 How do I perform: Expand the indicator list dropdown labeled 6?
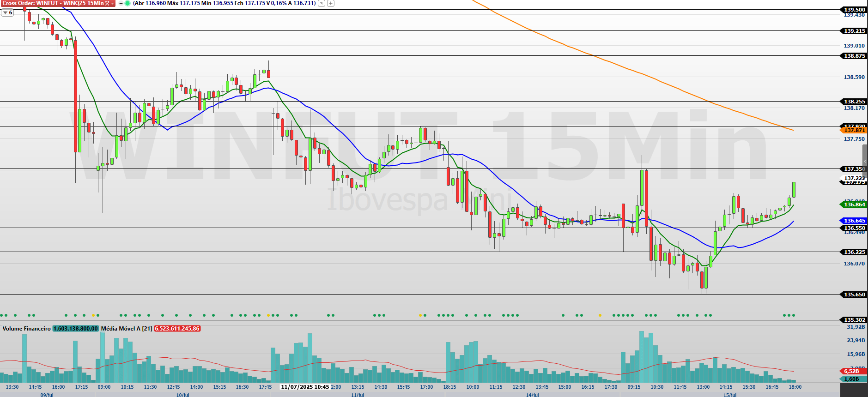pyautogui.click(x=7, y=12)
